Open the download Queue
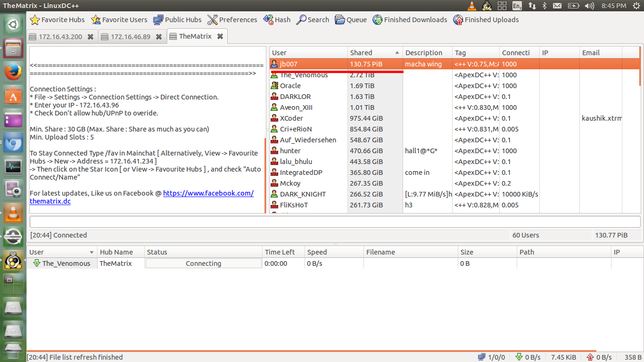 click(x=351, y=20)
